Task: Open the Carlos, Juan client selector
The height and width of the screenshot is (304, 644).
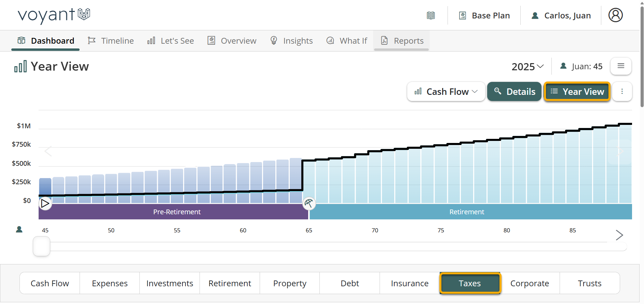Action: click(561, 16)
